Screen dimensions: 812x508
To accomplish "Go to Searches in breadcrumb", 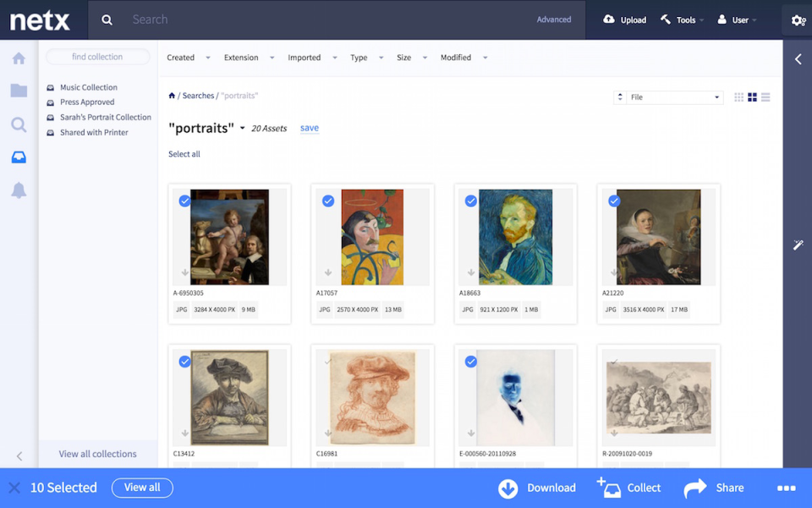I will click(198, 96).
